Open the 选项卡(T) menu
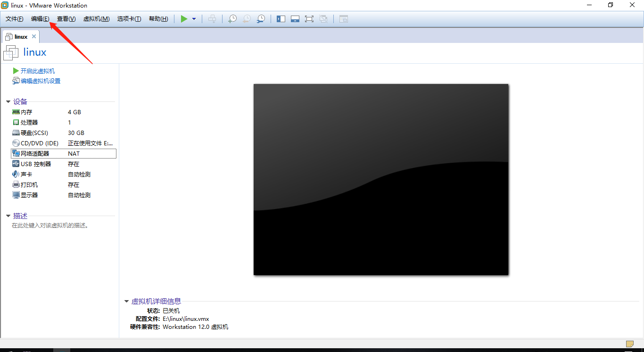This screenshot has width=644, height=352. [x=129, y=19]
